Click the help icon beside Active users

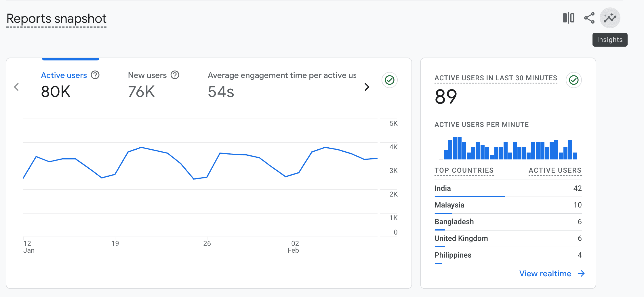click(95, 75)
